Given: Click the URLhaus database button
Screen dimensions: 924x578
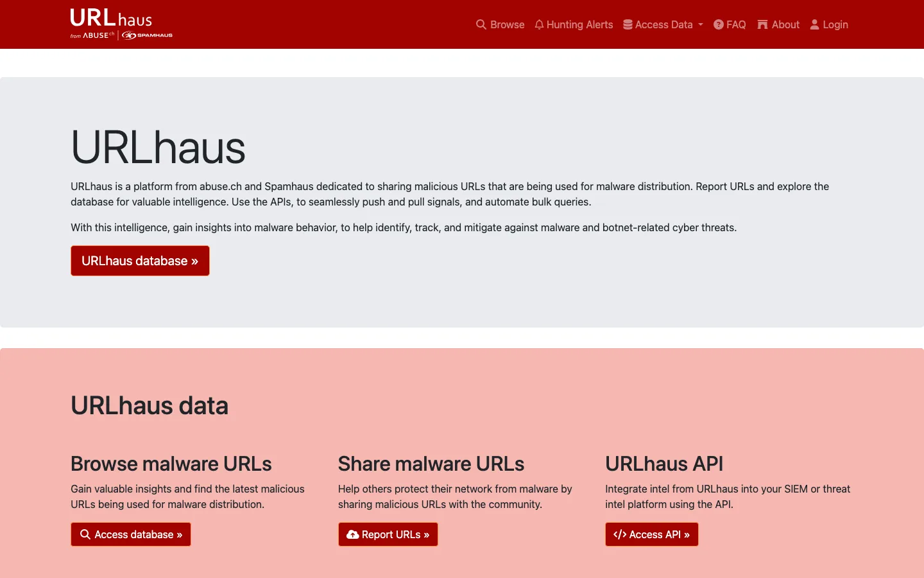Looking at the screenshot, I should (x=140, y=261).
